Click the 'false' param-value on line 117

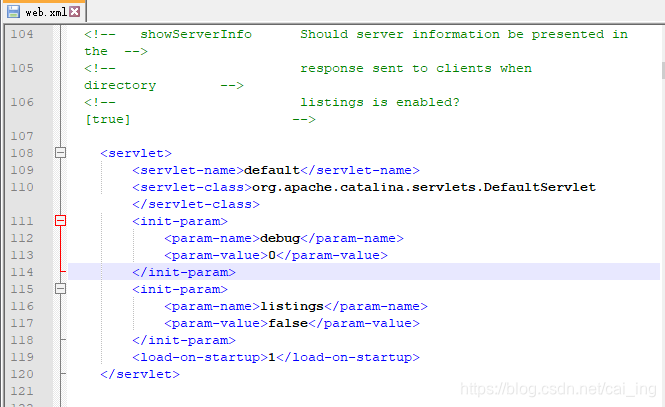click(x=288, y=323)
